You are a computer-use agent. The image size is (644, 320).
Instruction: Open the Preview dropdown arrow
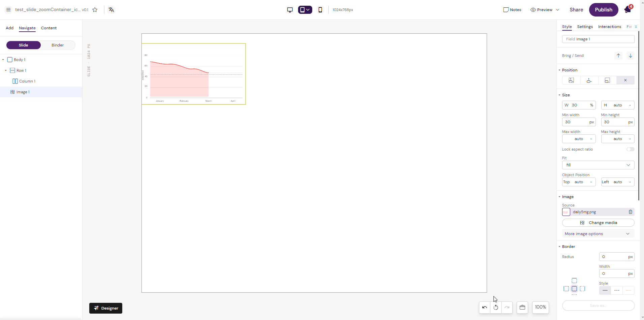click(x=557, y=10)
